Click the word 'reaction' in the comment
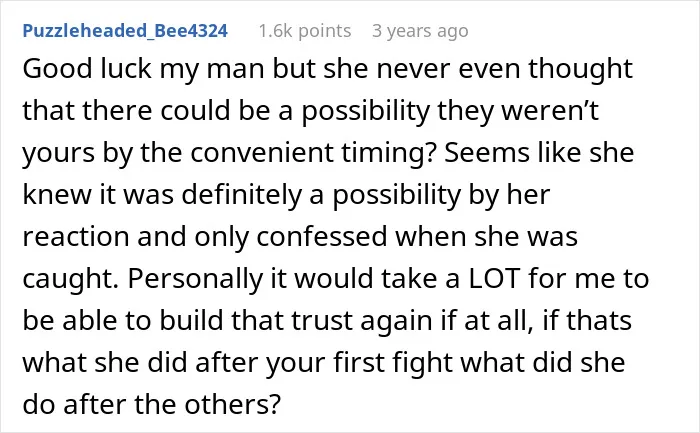This screenshot has height=433, width=700. [76, 237]
